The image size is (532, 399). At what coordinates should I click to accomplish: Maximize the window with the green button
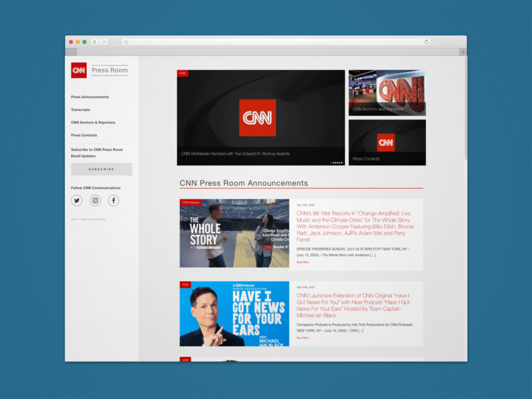pyautogui.click(x=85, y=42)
